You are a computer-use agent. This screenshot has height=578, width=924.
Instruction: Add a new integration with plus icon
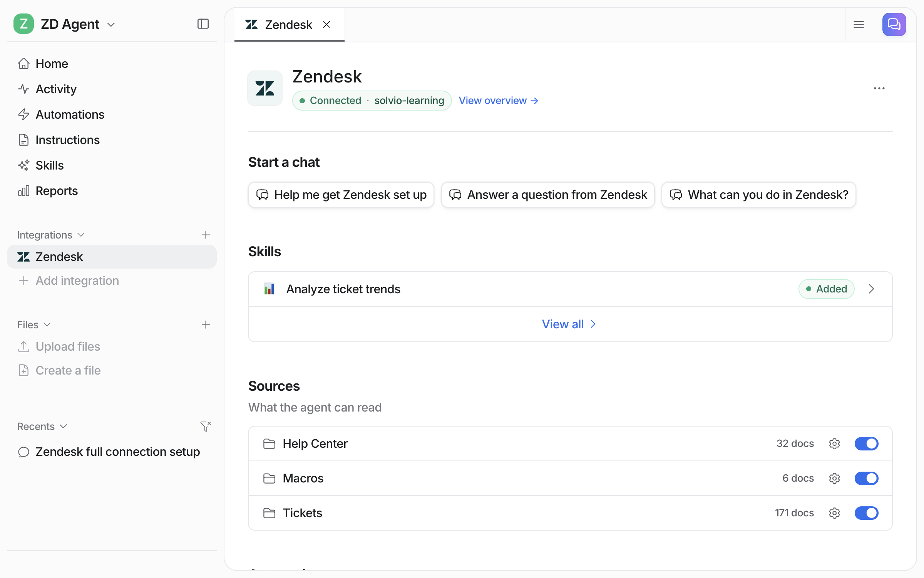[x=206, y=235]
